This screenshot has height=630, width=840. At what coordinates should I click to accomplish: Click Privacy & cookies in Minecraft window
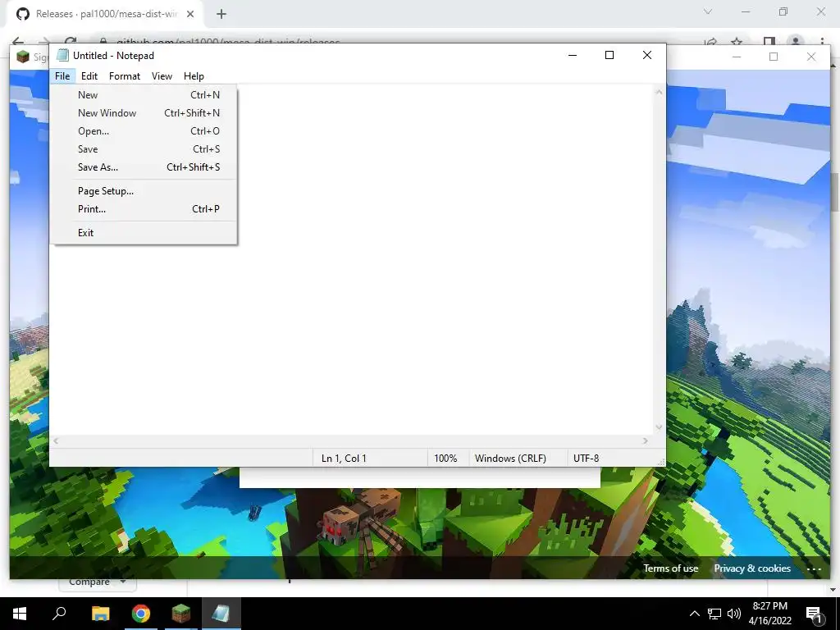click(752, 568)
